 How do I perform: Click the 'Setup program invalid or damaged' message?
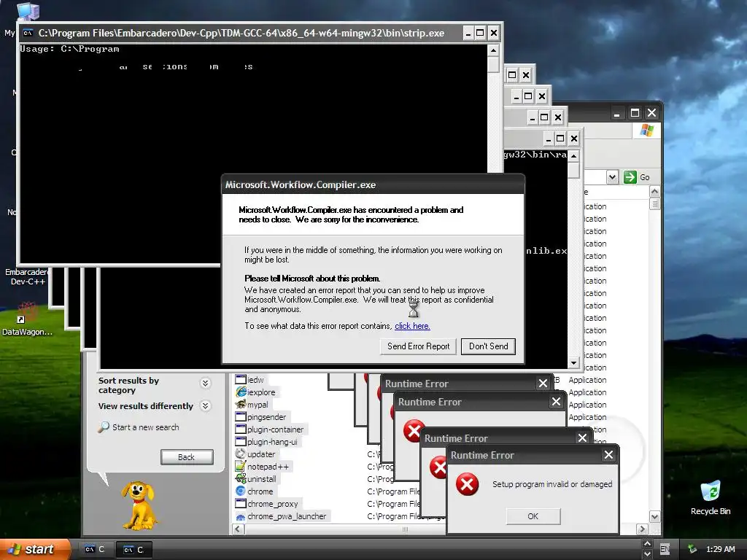point(552,484)
